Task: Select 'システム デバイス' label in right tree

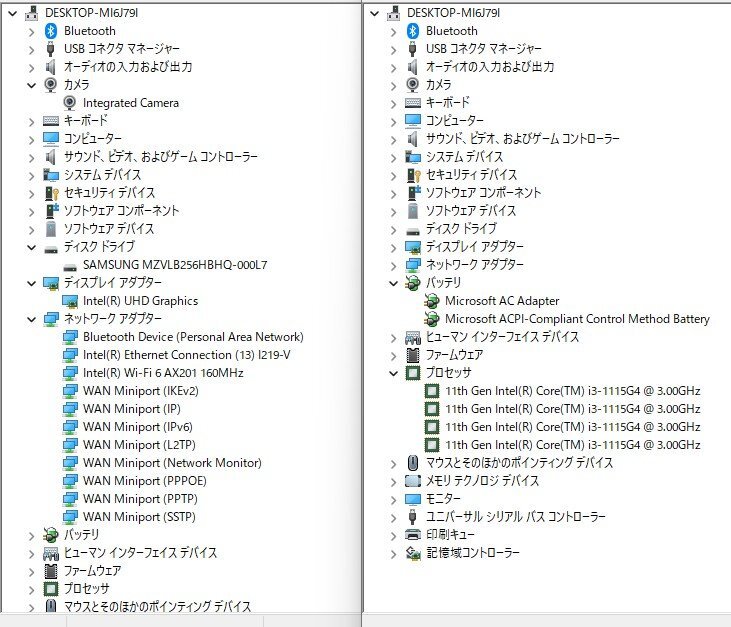Action: pos(464,157)
